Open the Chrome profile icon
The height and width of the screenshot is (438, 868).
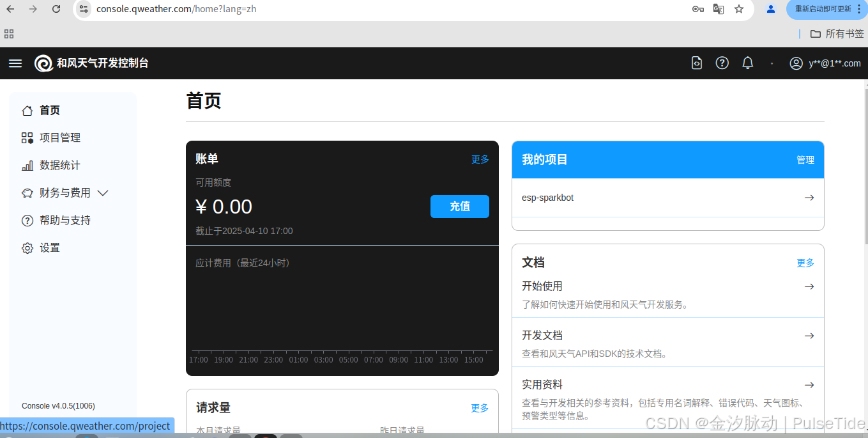pos(771,9)
